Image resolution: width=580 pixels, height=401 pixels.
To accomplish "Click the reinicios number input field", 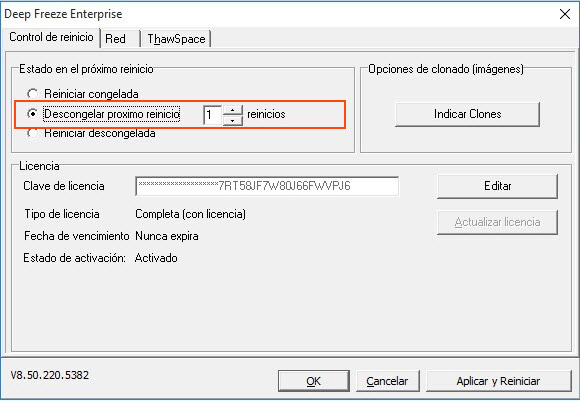I will point(213,115).
